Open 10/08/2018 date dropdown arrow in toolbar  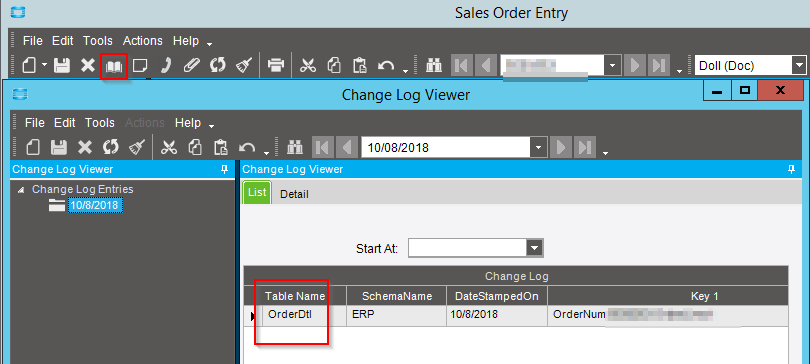pyautogui.click(x=539, y=148)
